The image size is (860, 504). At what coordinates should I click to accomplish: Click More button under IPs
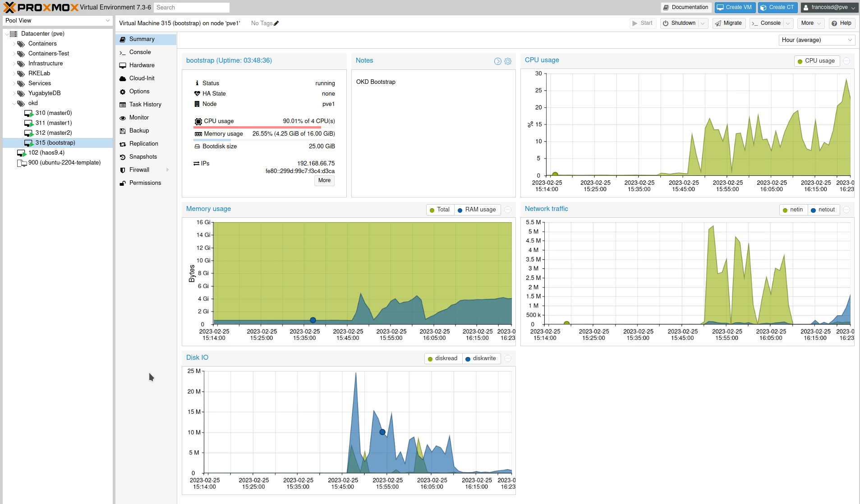pos(324,181)
